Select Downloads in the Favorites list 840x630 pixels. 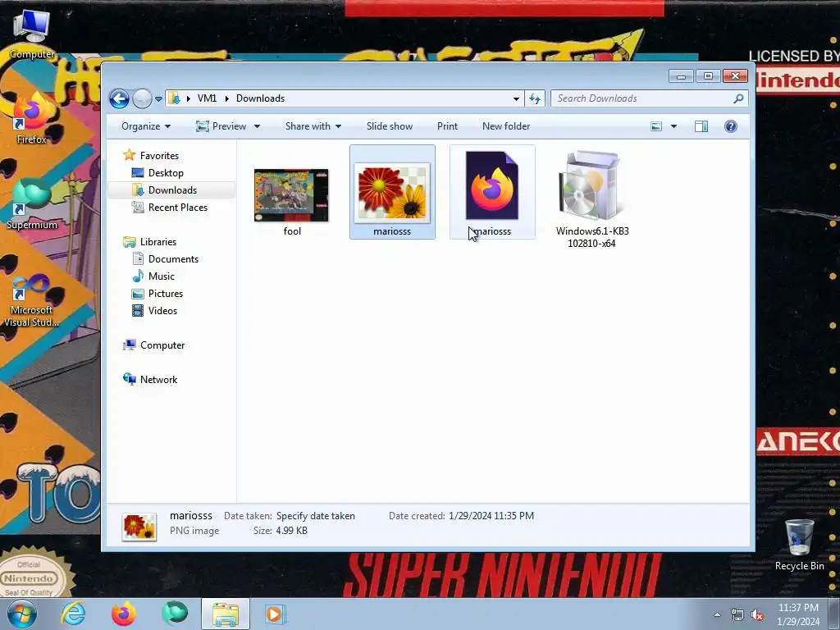click(x=172, y=190)
